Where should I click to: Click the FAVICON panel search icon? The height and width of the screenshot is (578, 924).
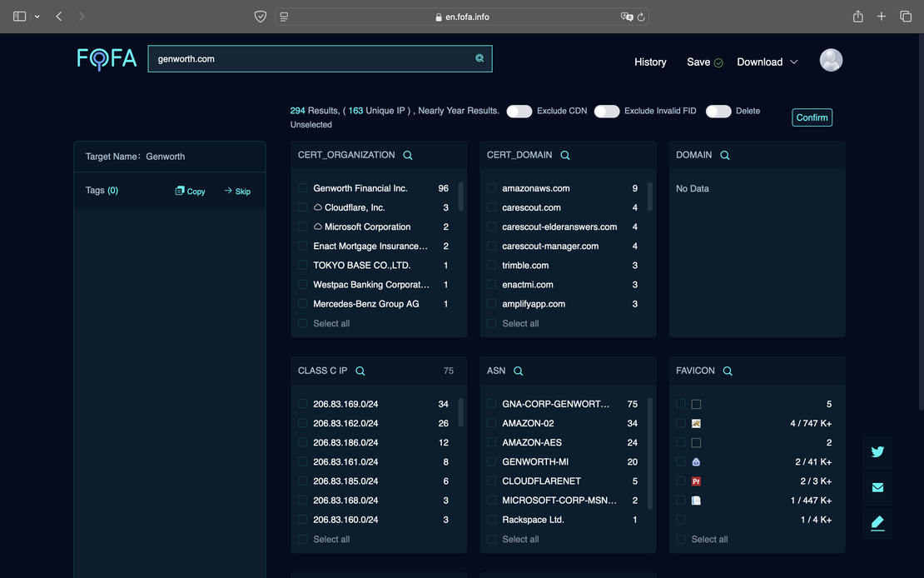(728, 371)
